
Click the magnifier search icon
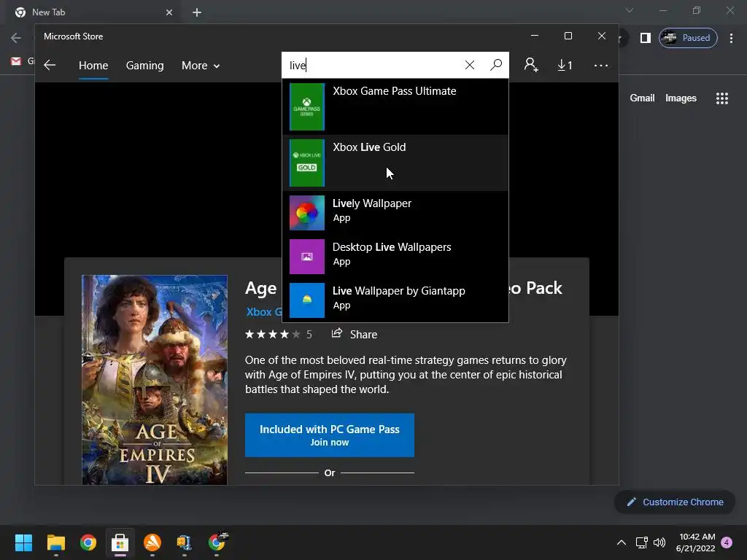pos(496,65)
